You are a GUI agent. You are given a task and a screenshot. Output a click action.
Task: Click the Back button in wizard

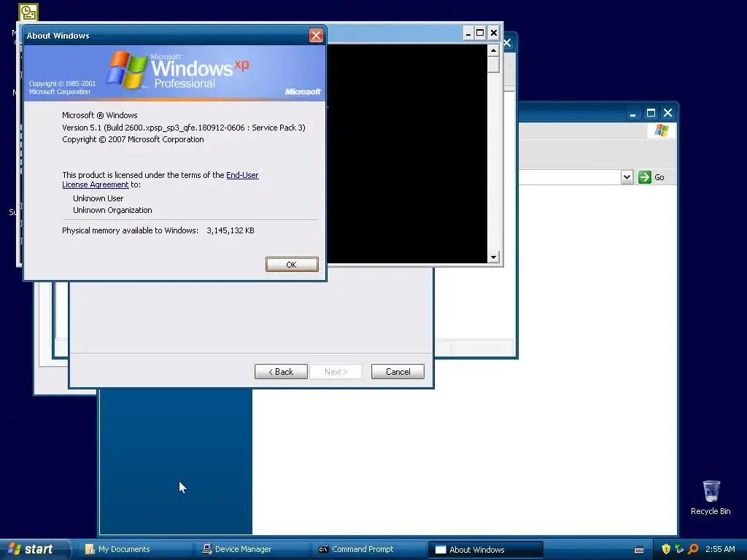click(281, 371)
